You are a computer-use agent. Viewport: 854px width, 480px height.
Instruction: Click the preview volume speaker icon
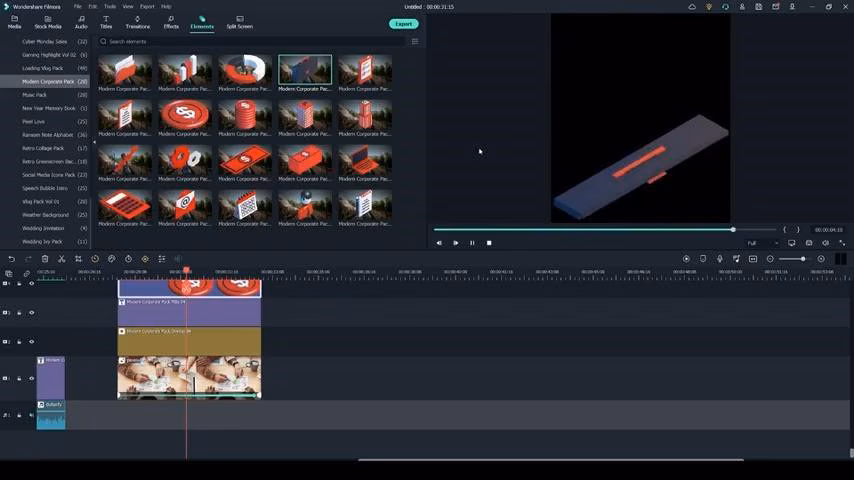826,243
